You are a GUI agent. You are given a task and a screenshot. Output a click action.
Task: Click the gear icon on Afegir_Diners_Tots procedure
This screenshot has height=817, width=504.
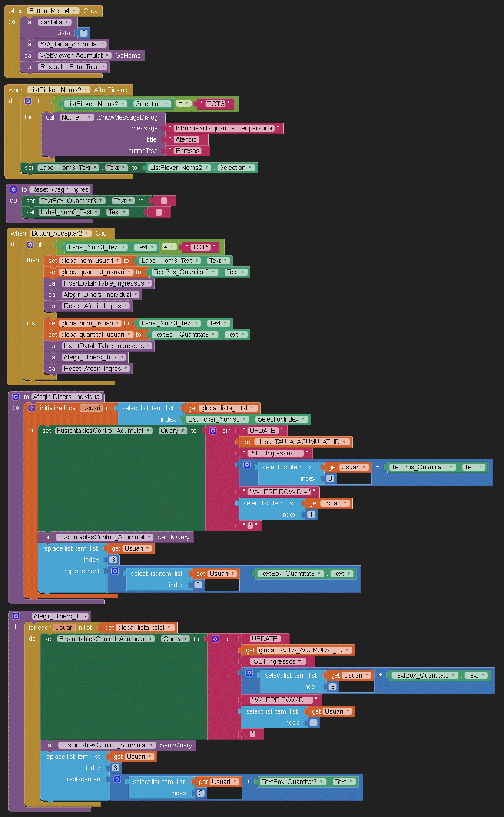pyautogui.click(x=16, y=616)
